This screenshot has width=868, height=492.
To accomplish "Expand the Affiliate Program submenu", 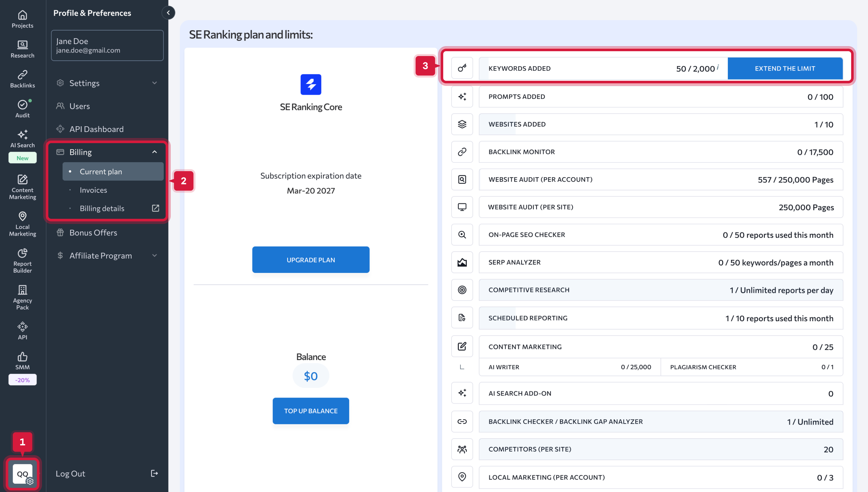I will pos(154,256).
